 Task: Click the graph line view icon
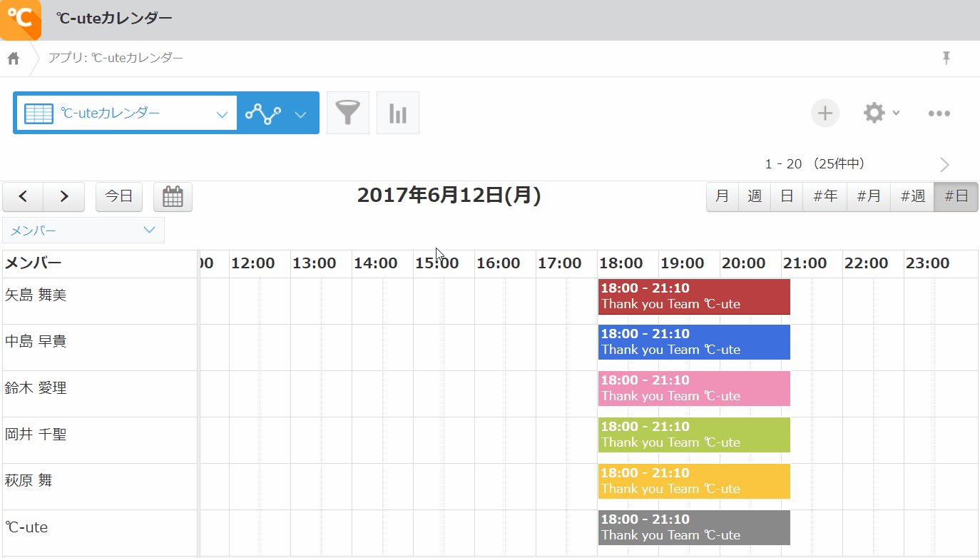click(x=263, y=113)
